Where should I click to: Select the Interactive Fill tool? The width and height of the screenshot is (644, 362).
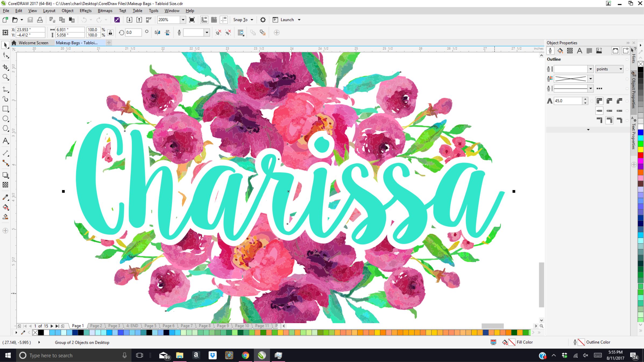pos(5,207)
